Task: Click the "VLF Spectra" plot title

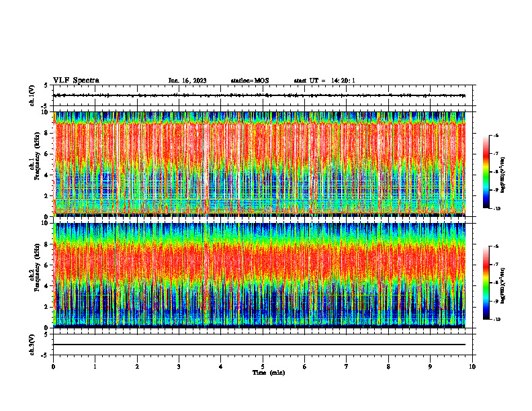Action: pos(76,81)
